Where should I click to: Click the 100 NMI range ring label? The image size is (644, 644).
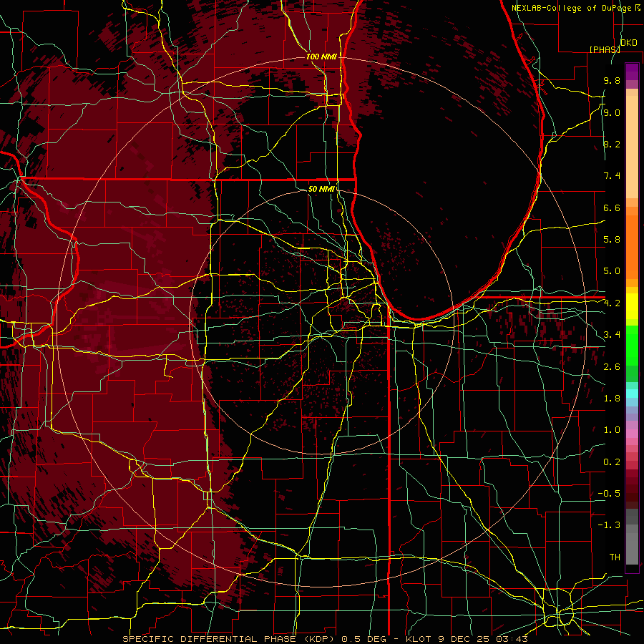click(x=321, y=57)
